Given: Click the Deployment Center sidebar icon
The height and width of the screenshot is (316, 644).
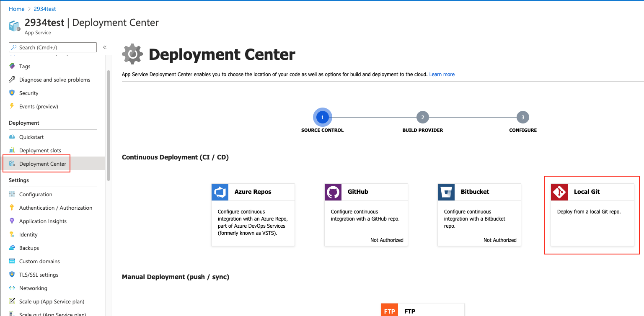Looking at the screenshot, I should (x=12, y=164).
